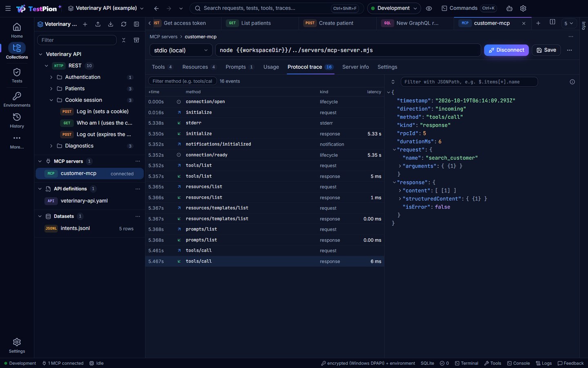588x368 pixels.
Task: Close the customer-mcp tab
Action: pyautogui.click(x=524, y=23)
